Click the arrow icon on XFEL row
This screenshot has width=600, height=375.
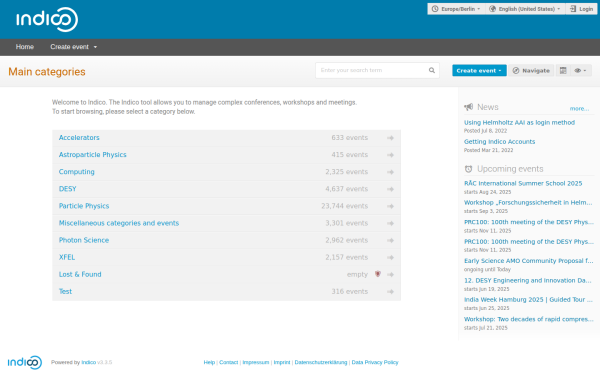point(390,258)
